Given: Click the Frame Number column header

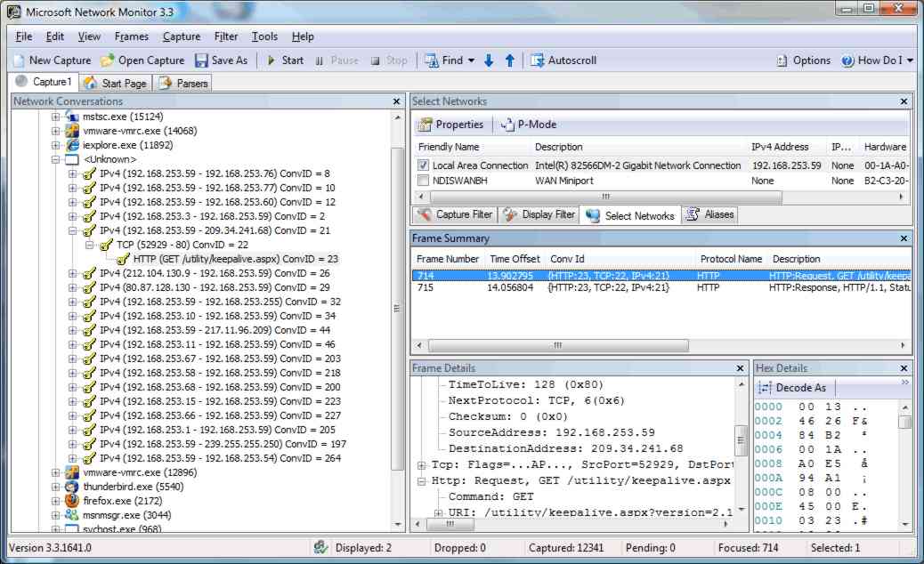Looking at the screenshot, I should point(448,259).
